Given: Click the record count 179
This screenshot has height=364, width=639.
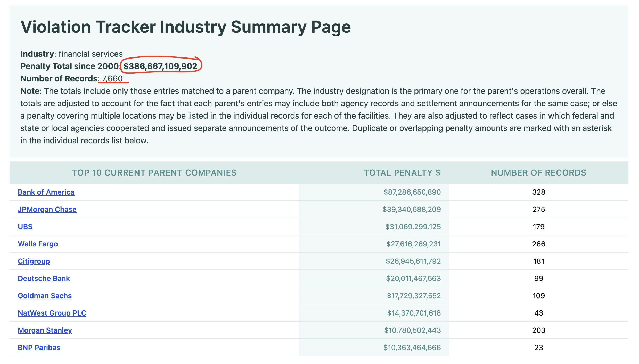Looking at the screenshot, I should click(539, 227).
